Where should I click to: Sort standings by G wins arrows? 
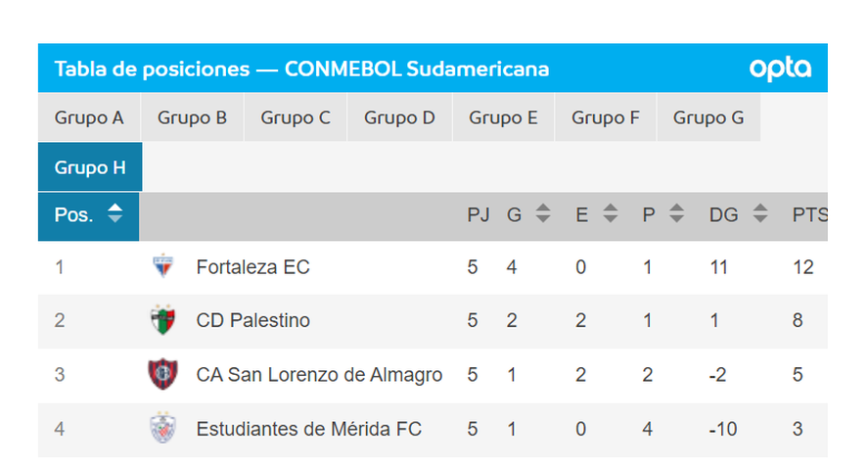[x=543, y=214]
